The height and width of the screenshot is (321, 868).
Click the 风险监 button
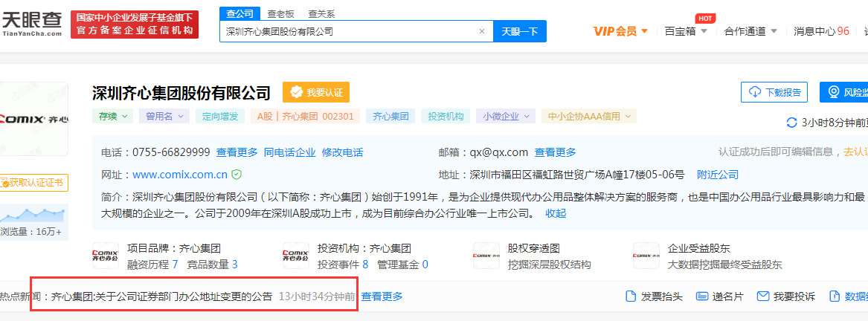[843, 92]
